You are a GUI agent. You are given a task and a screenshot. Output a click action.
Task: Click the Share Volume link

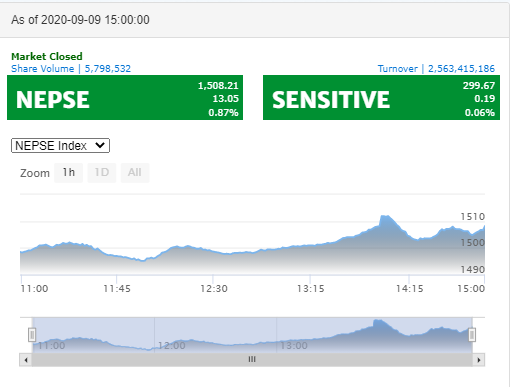coord(71,69)
